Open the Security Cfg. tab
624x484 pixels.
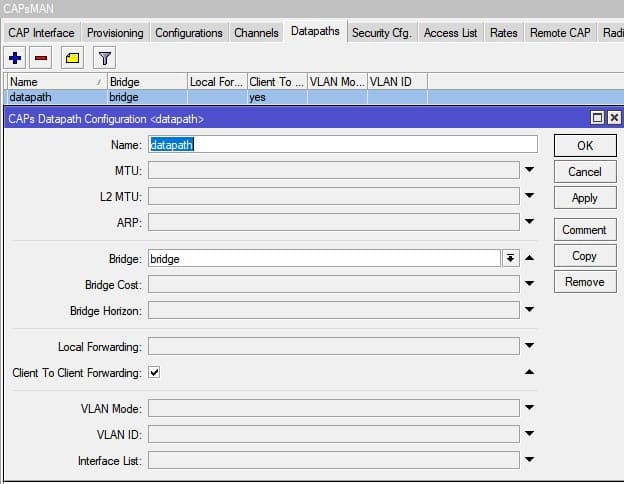point(381,33)
